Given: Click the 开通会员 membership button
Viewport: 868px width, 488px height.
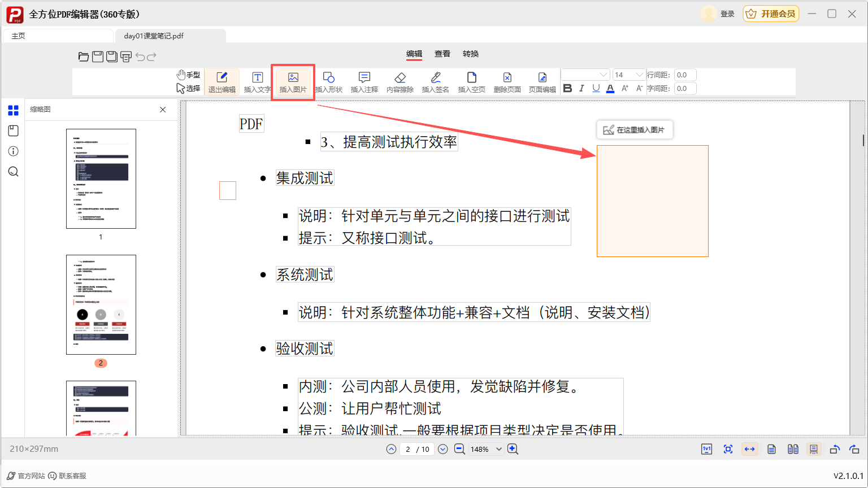Looking at the screenshot, I should point(771,14).
